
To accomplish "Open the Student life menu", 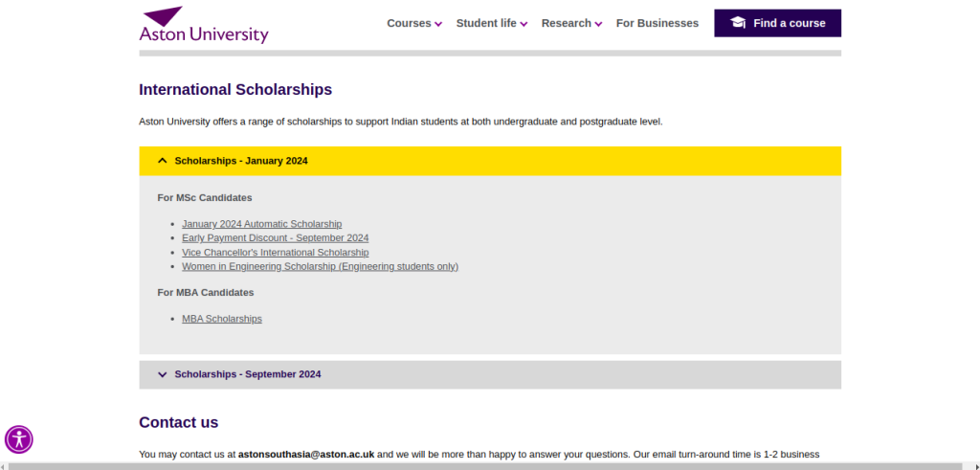I will 492,23.
